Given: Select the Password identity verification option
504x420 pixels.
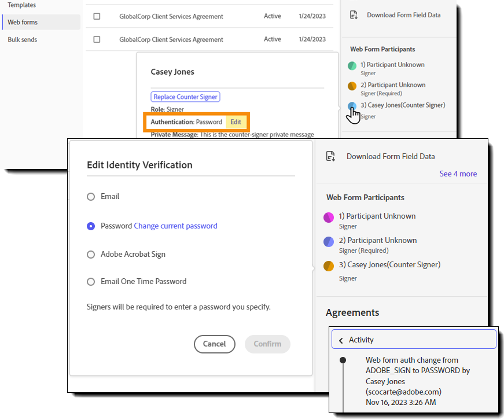Looking at the screenshot, I should click(90, 226).
